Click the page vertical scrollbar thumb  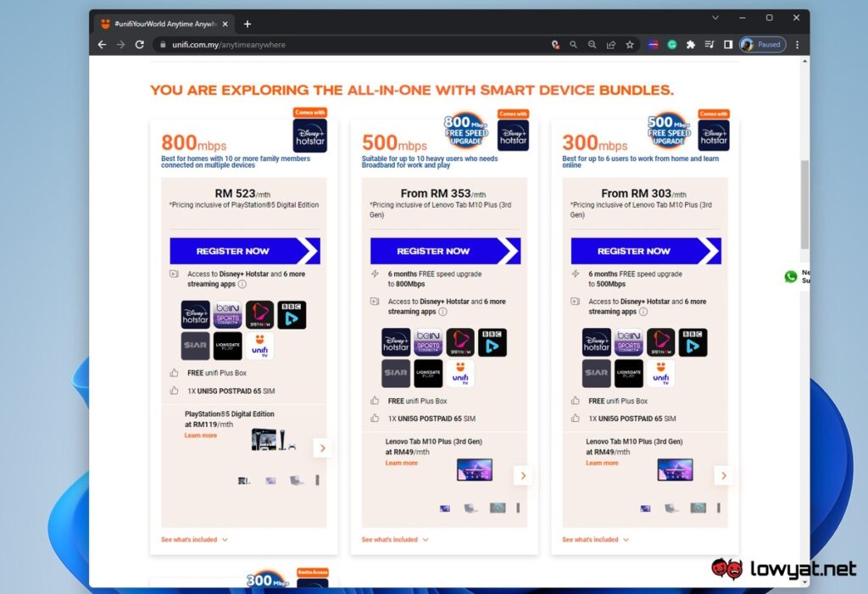[804, 205]
